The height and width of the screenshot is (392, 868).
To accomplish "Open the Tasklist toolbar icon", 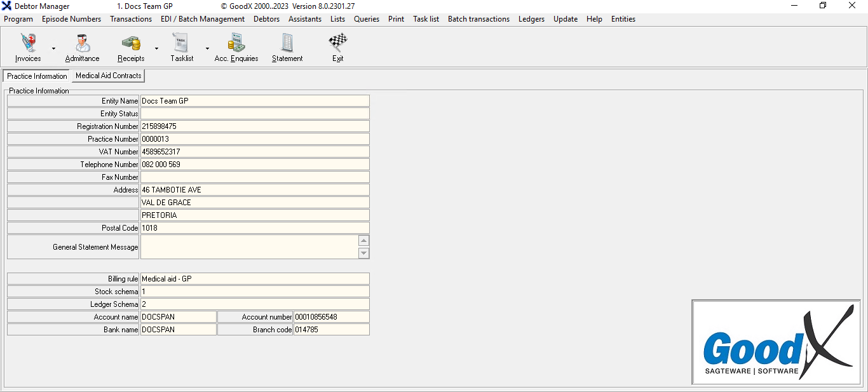I will (182, 44).
